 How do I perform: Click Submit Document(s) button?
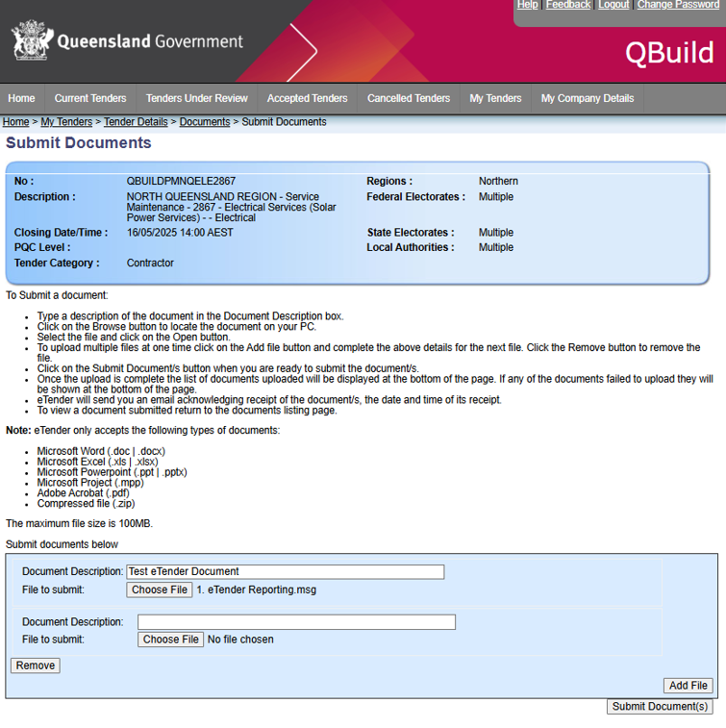pyautogui.click(x=660, y=706)
